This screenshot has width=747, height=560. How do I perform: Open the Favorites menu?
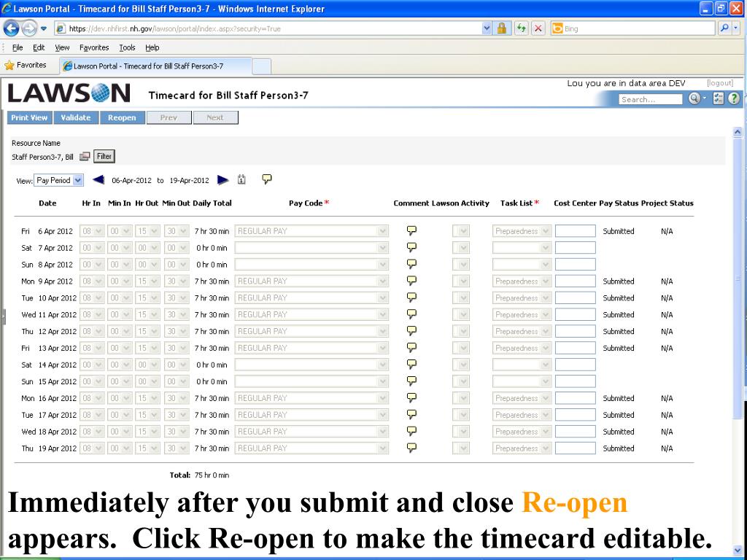click(94, 47)
